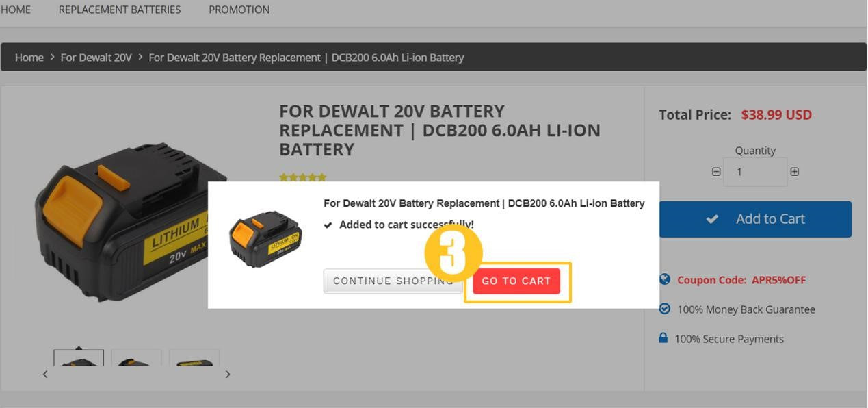The width and height of the screenshot is (868, 408).
Task: Open the Home menu item
Action: point(15,10)
